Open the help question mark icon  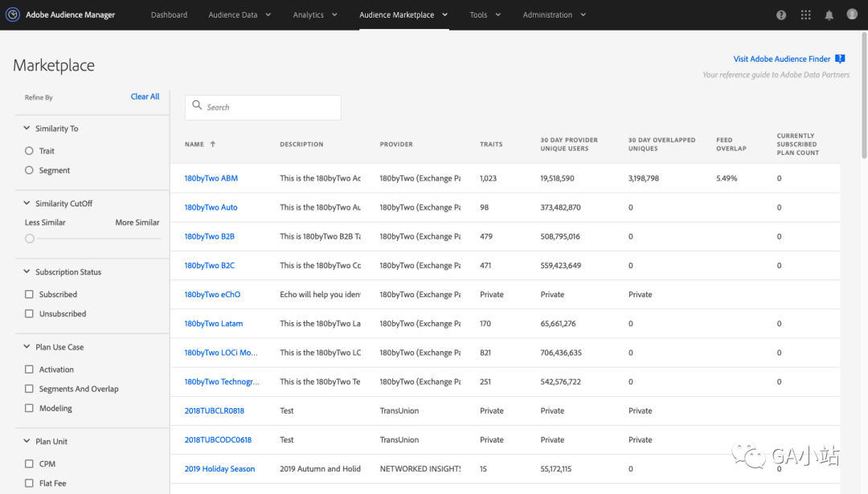click(781, 15)
